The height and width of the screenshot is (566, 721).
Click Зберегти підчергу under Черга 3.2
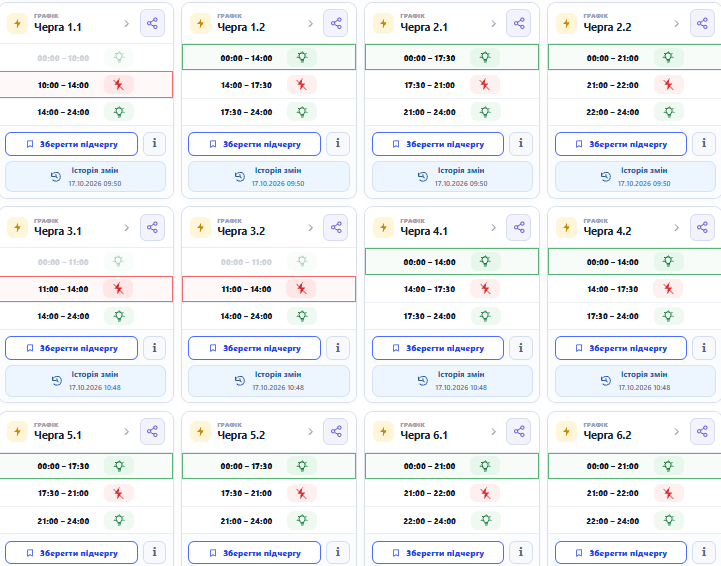(254, 348)
